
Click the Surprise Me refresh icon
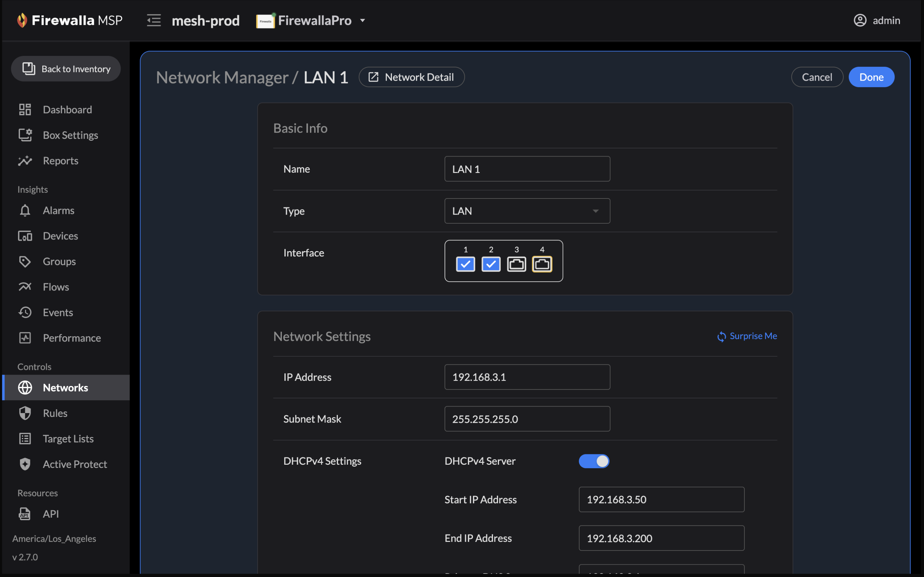[721, 337]
